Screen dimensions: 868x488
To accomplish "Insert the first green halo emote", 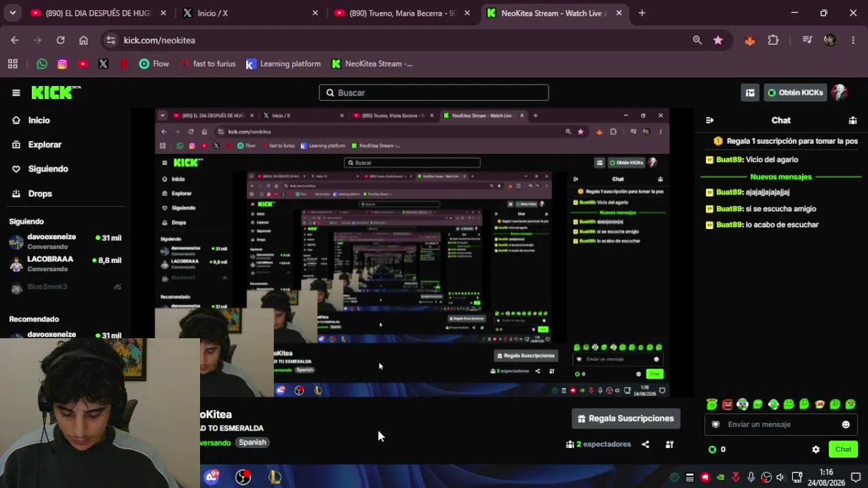I will click(711, 404).
